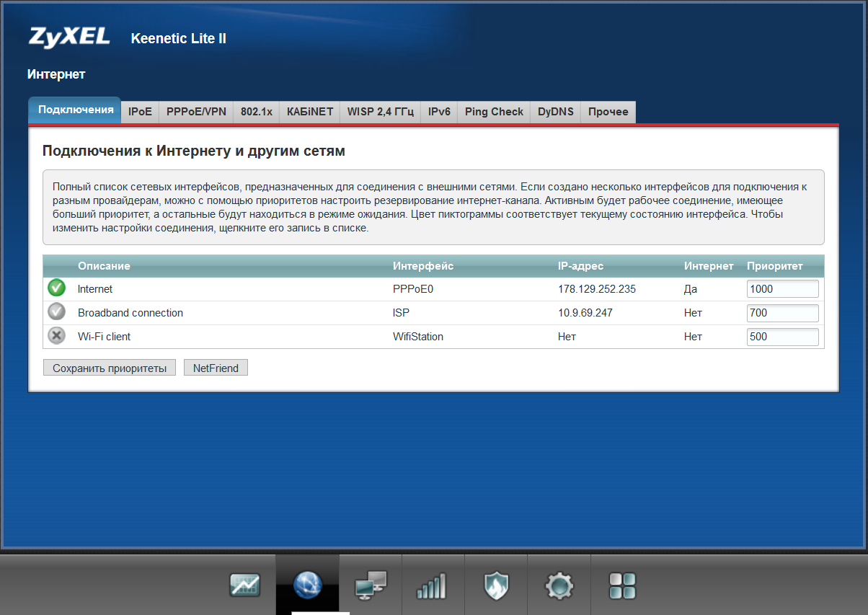Select the Internet globe icon in bottom bar
Screen dimensions: 868x615
[x=308, y=585]
